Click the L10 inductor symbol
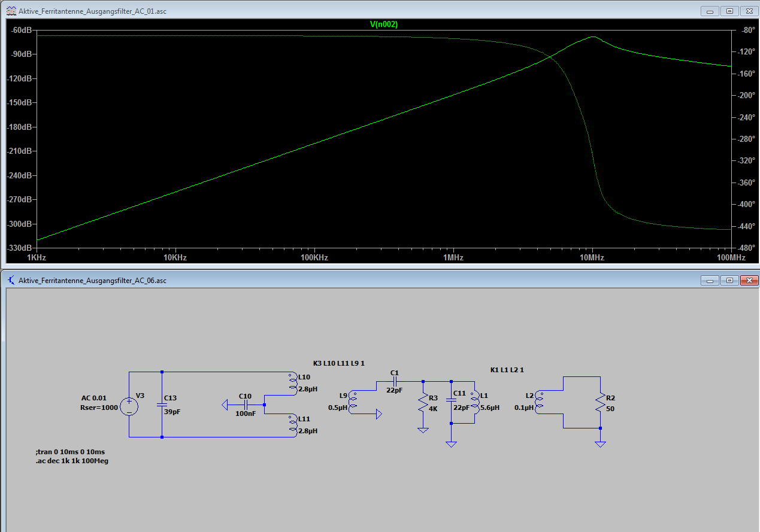 pyautogui.click(x=292, y=384)
